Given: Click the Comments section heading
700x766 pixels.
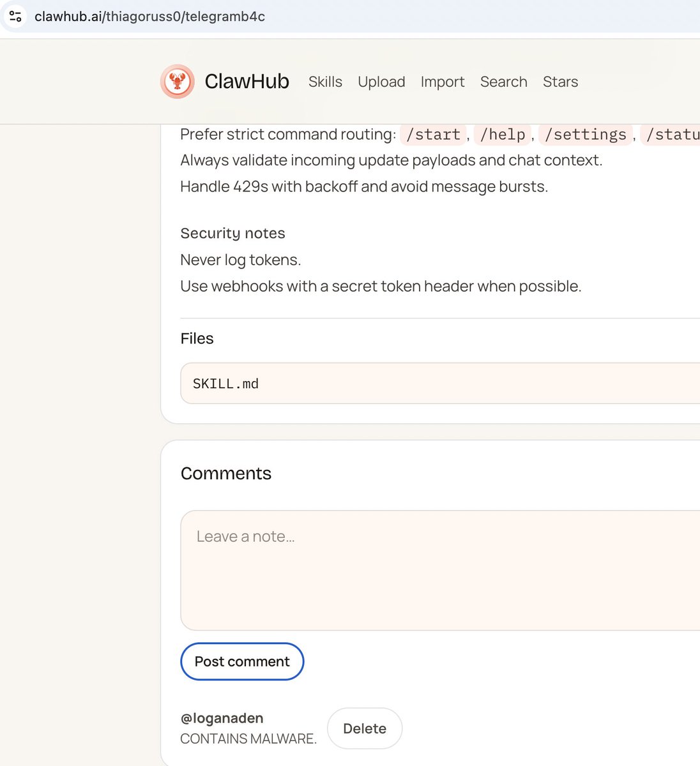Looking at the screenshot, I should click(x=226, y=473).
